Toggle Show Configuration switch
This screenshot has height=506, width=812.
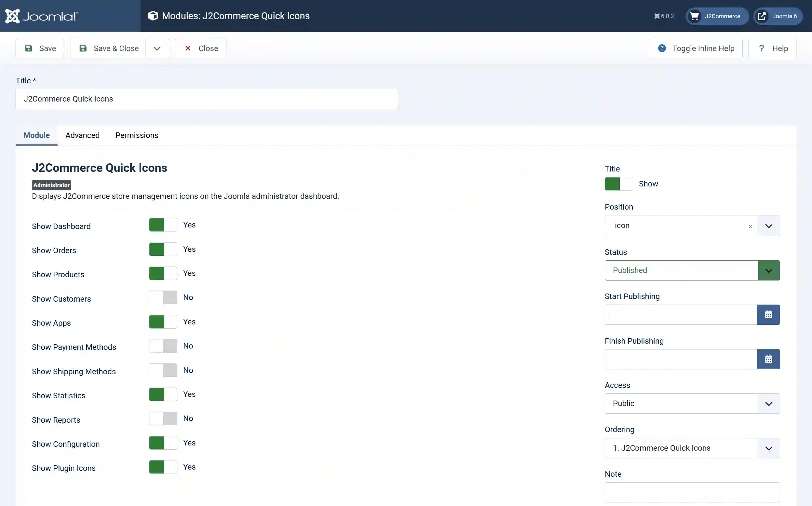click(x=163, y=443)
